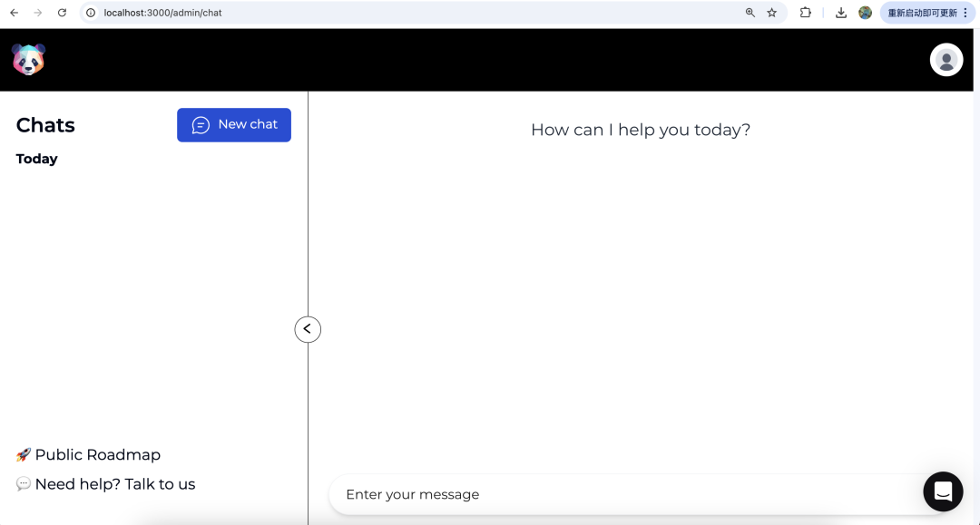Start a conversation with New chat
The height and width of the screenshot is (525, 980).
tap(234, 125)
